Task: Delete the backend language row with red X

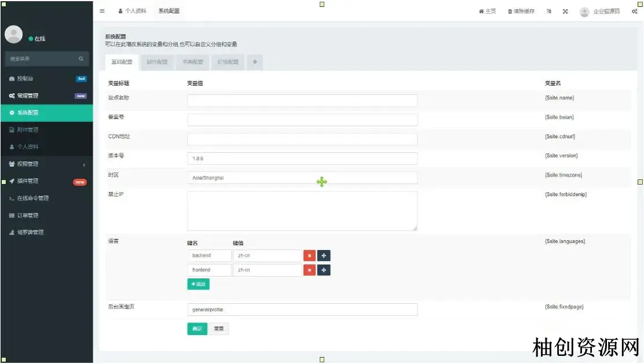Action: click(309, 255)
